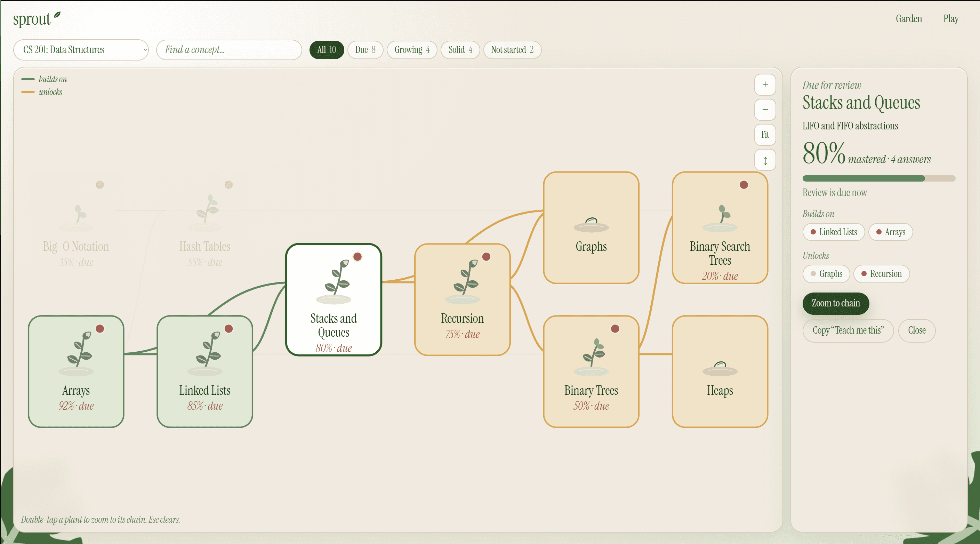Select the faded Hash Tables plant
This screenshot has height=544, width=980.
coord(205,227)
